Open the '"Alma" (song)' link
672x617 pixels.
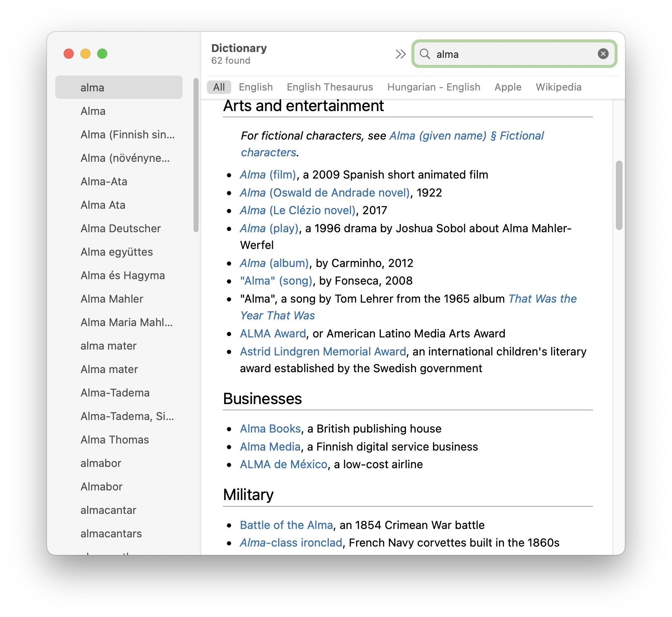pyautogui.click(x=276, y=281)
